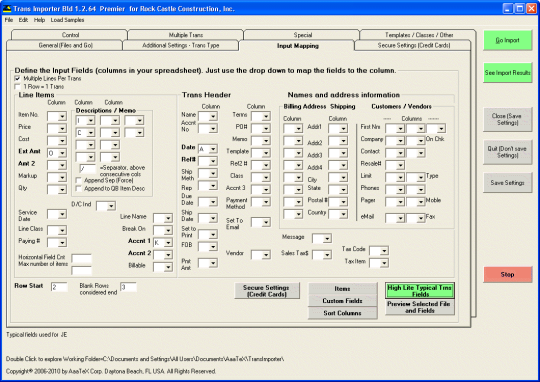The height and width of the screenshot is (382, 540).
Task: Switch to the Control tab
Action: click(x=70, y=35)
